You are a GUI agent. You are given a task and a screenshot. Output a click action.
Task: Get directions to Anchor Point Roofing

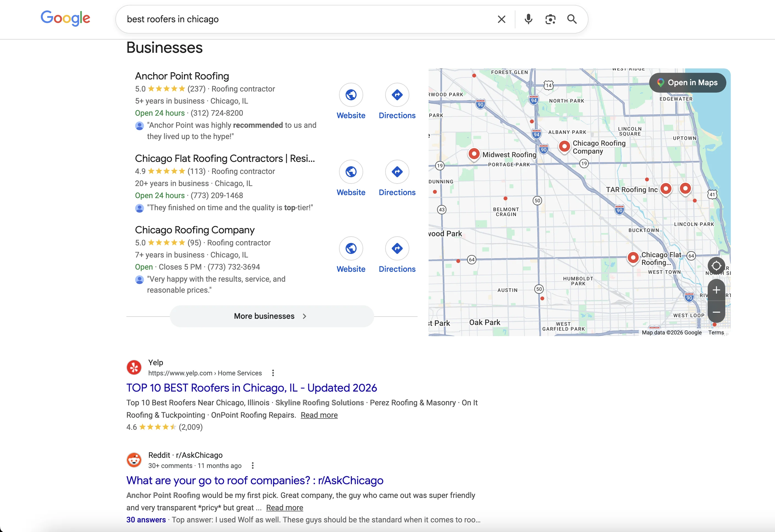(x=397, y=95)
